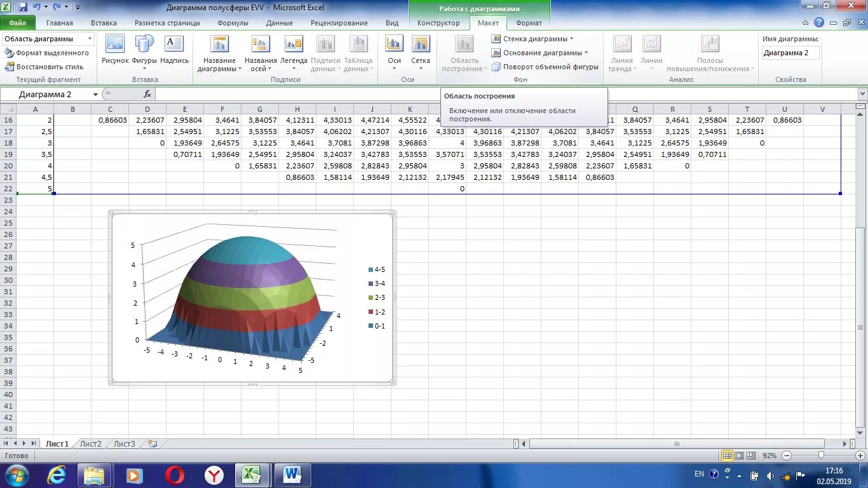Open Yandex browser from the taskbar
This screenshot has height=488, width=868.
(x=214, y=475)
